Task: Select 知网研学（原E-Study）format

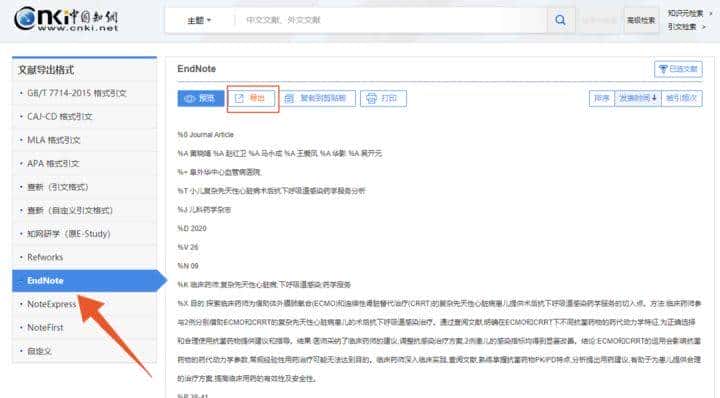Action: [84, 234]
